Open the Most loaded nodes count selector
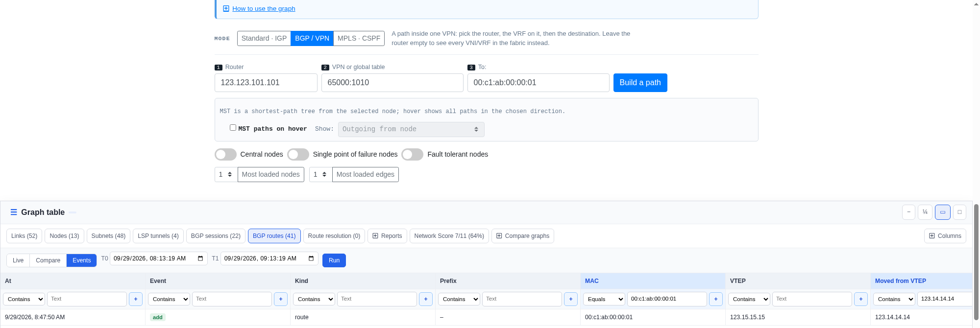This screenshot has width=980, height=328. pyautogui.click(x=226, y=174)
